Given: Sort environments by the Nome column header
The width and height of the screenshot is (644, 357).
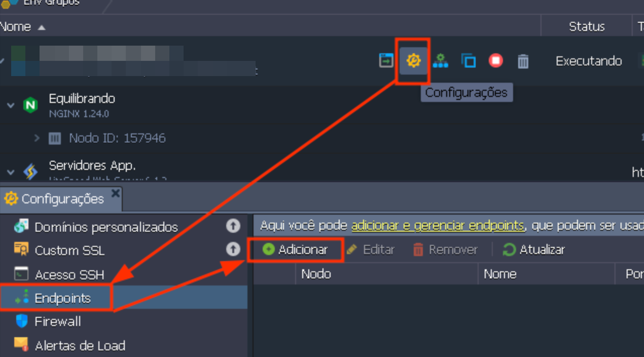Looking at the screenshot, I should 16,27.
